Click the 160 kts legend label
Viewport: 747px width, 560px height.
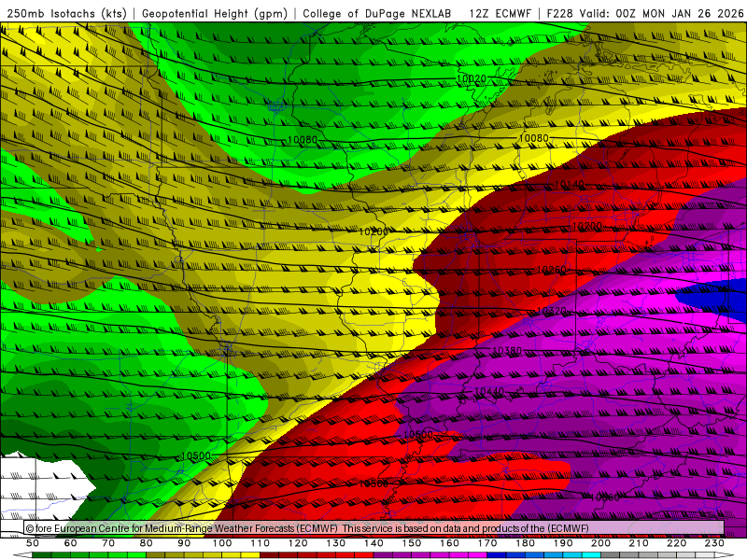pyautogui.click(x=449, y=543)
